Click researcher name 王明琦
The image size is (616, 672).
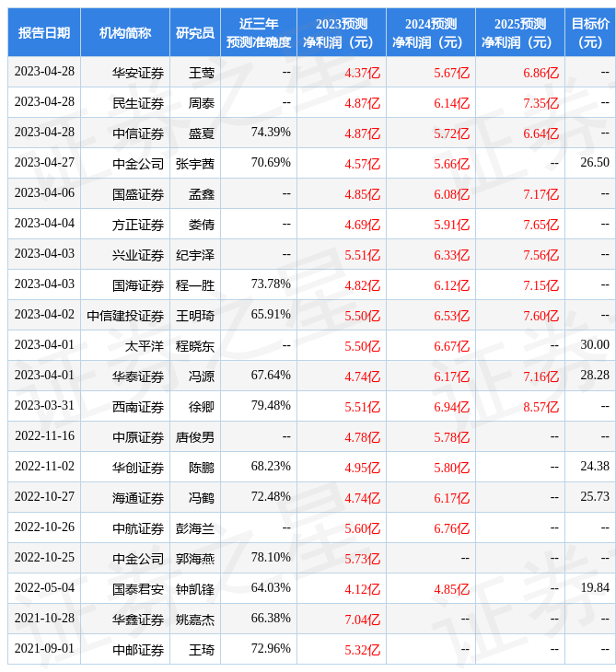(195, 316)
